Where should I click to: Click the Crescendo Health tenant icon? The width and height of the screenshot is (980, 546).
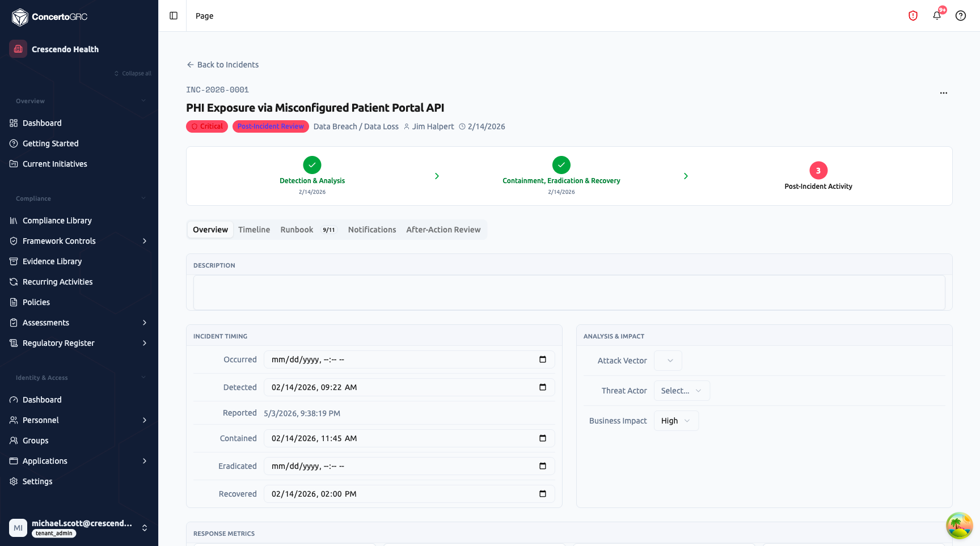tap(18, 49)
